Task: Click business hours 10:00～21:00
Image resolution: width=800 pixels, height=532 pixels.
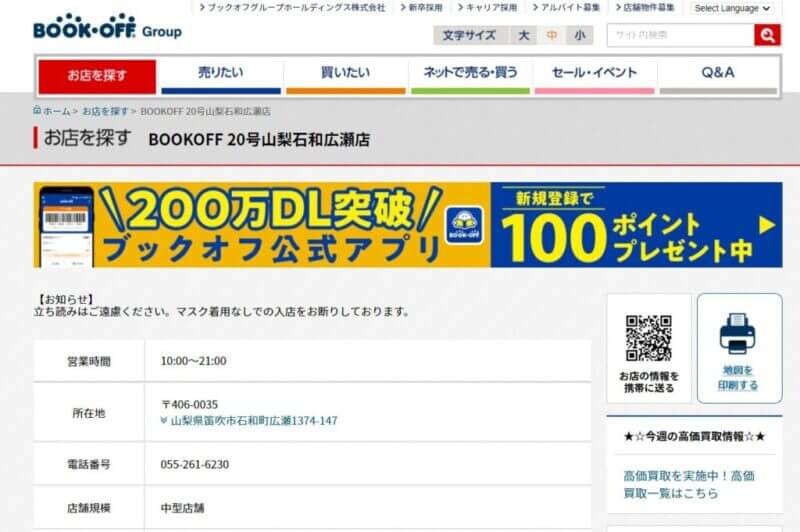Action: click(x=193, y=361)
